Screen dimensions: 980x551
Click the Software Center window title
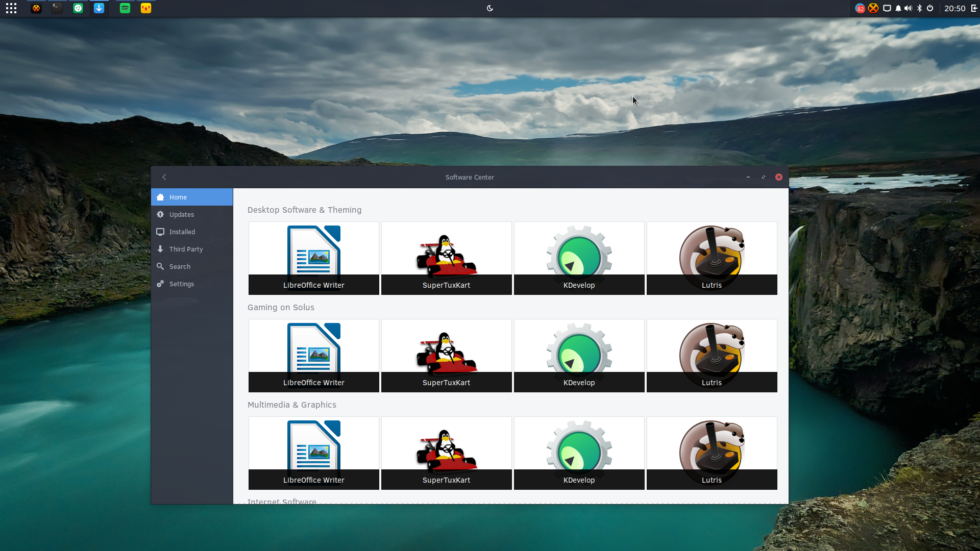[470, 177]
